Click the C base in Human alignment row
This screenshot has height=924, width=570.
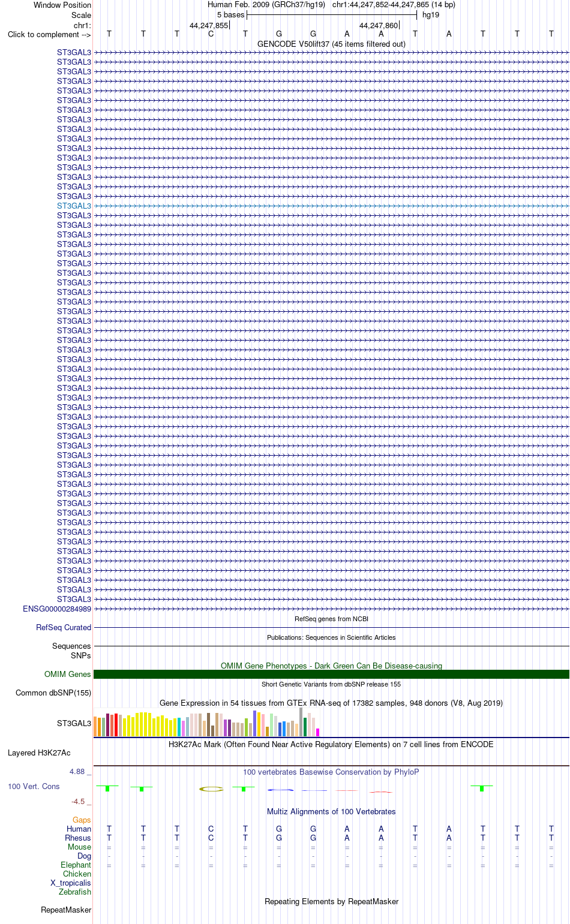pos(211,829)
